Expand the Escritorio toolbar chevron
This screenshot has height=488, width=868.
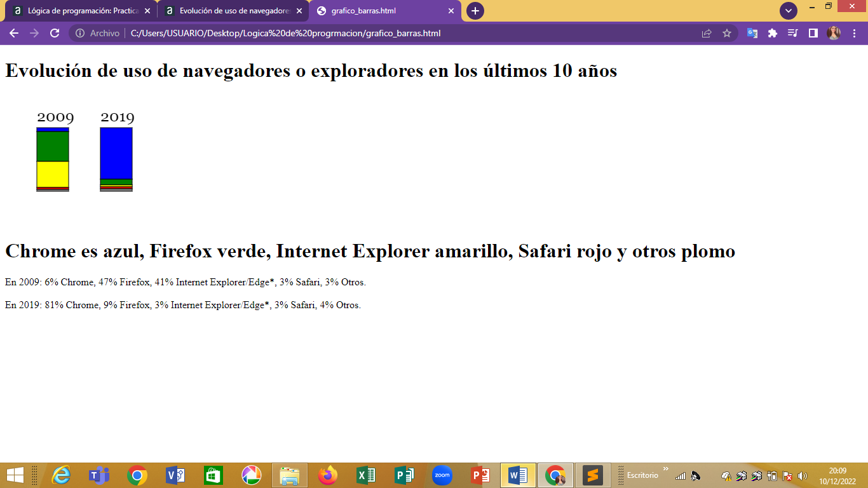[666, 469]
